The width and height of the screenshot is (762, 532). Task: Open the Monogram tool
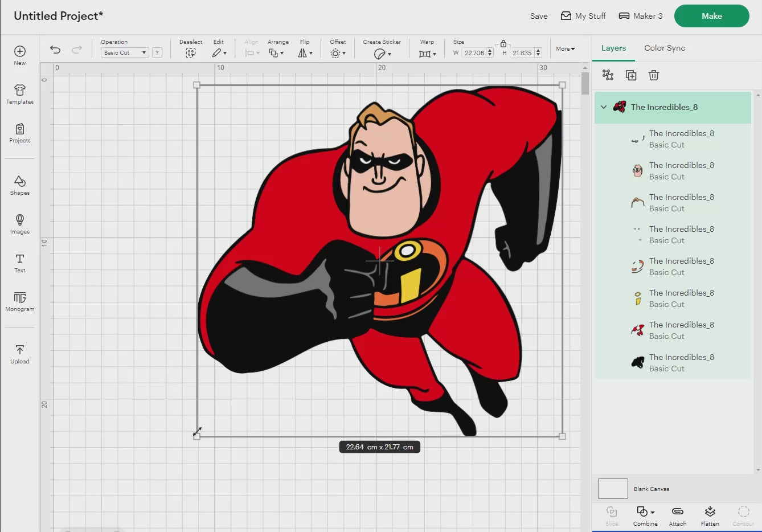coord(20,301)
